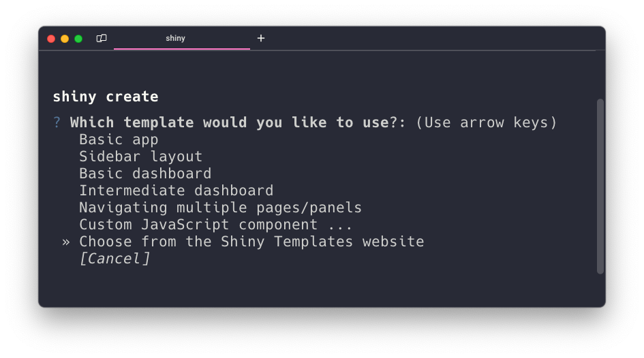Minimize the window using the yellow button
The width and height of the screenshot is (644, 358).
65,39
